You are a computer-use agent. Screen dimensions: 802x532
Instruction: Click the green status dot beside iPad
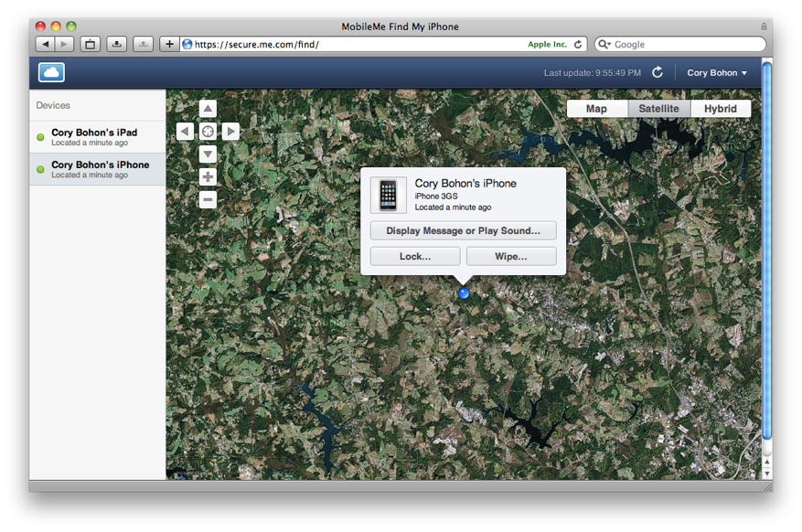pos(40,137)
